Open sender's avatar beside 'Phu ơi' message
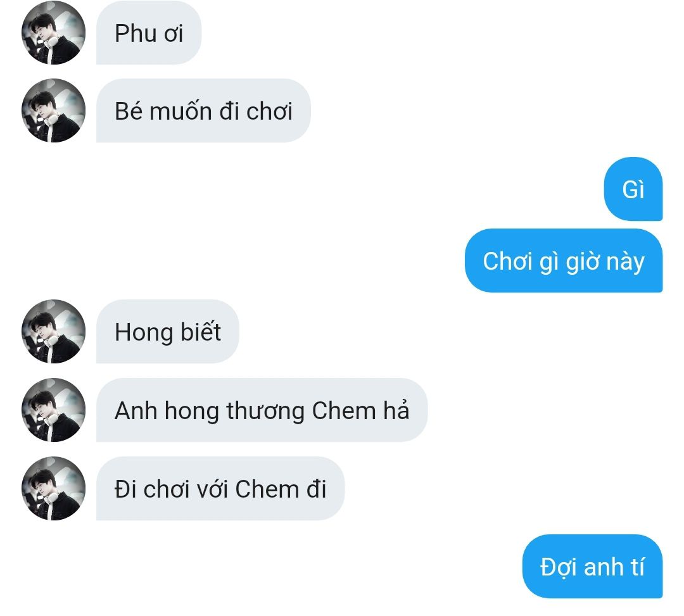This screenshot has width=684, height=616. pyautogui.click(x=53, y=33)
